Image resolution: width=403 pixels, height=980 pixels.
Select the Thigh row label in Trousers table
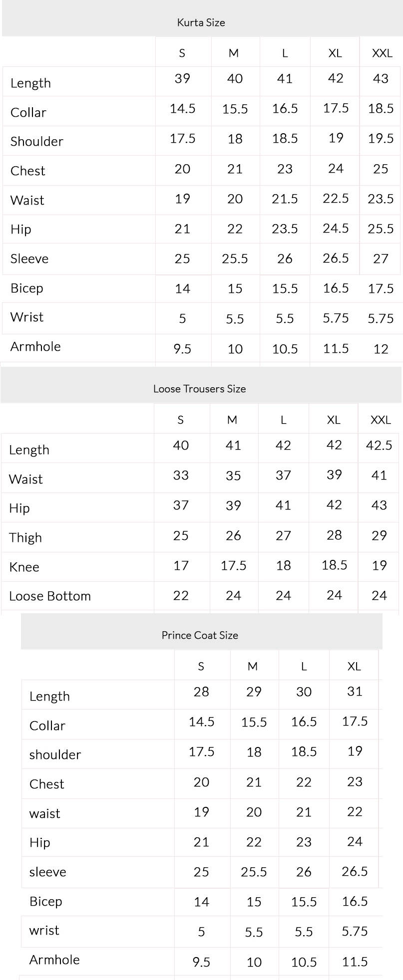(x=25, y=537)
